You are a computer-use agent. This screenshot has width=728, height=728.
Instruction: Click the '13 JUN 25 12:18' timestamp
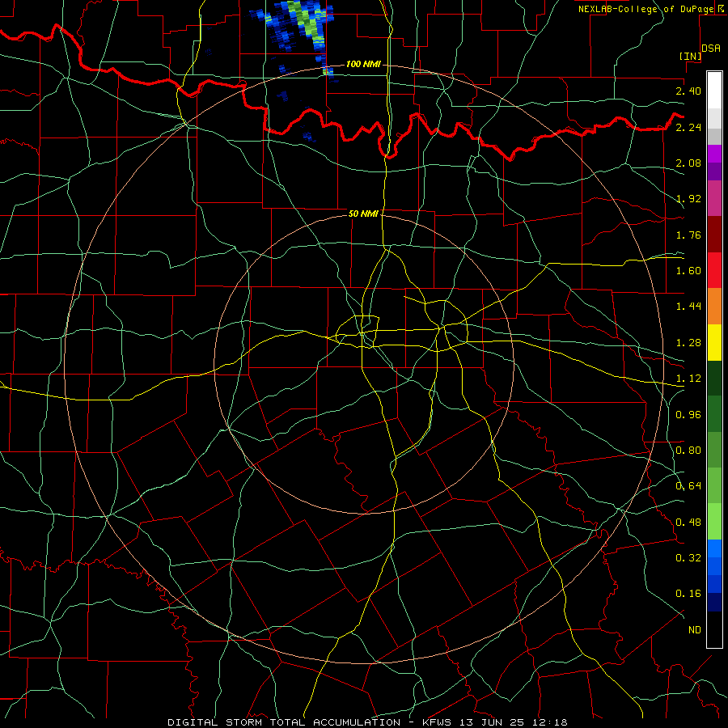[x=514, y=722]
